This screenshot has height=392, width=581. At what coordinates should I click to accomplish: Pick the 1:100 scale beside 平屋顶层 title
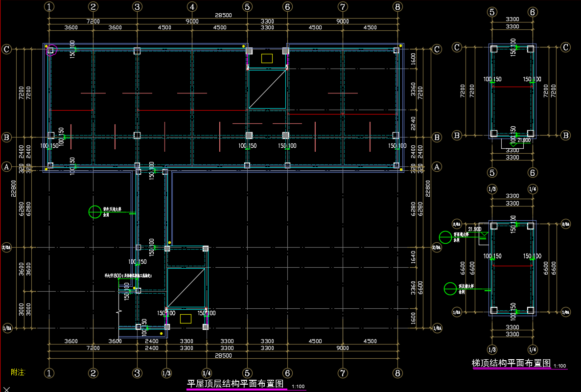pos(298,387)
